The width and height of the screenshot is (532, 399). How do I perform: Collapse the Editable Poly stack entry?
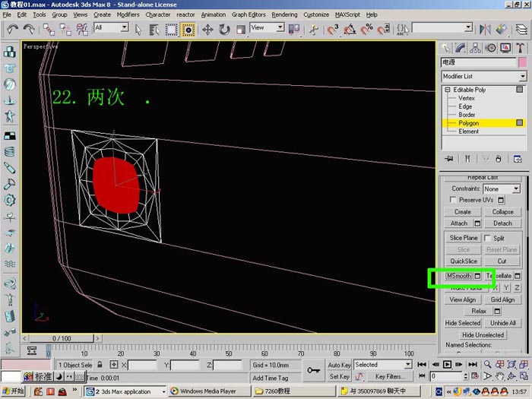448,90
